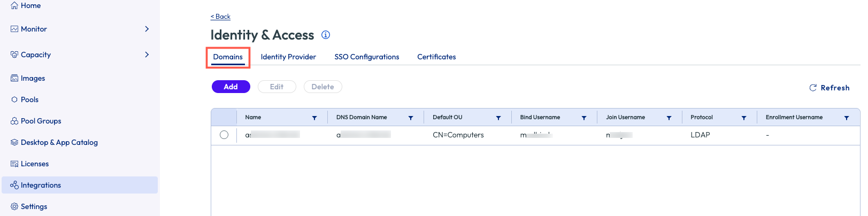Click the Images icon in sidebar
The width and height of the screenshot is (868, 216).
[x=14, y=78]
